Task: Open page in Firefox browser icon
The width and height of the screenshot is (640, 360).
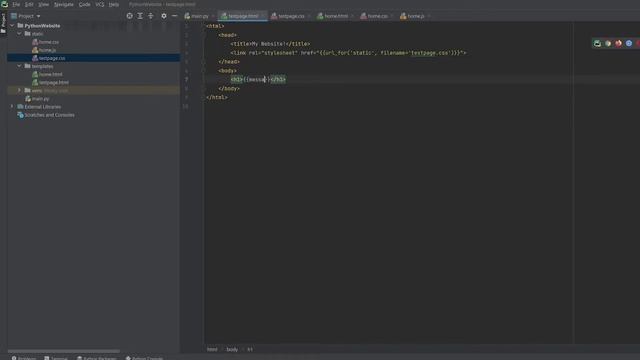Action: coord(618,43)
